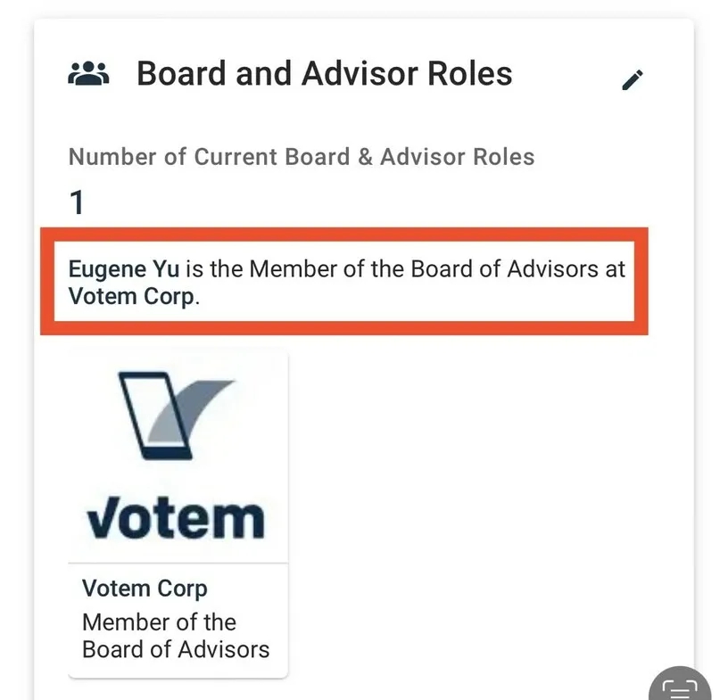The width and height of the screenshot is (728, 700).
Task: Click the role count value "1"
Action: coord(77,203)
